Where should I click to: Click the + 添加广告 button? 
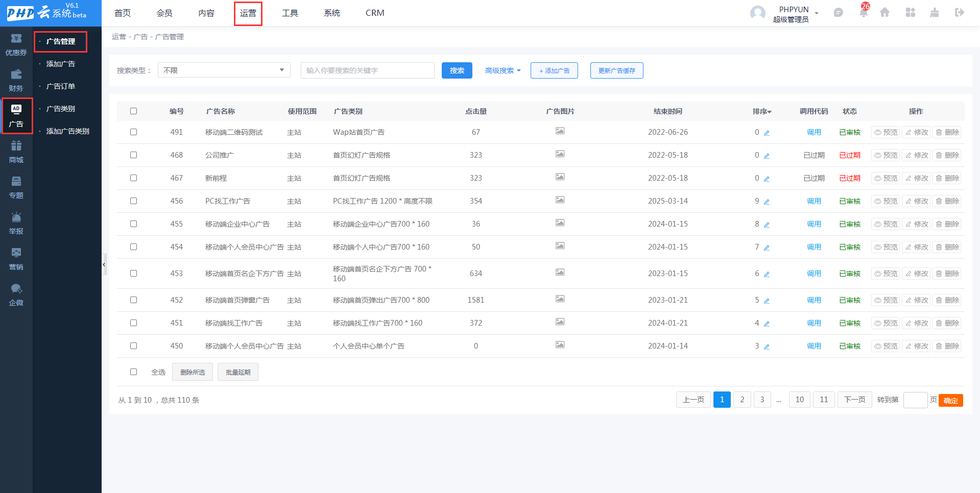[x=554, y=70]
